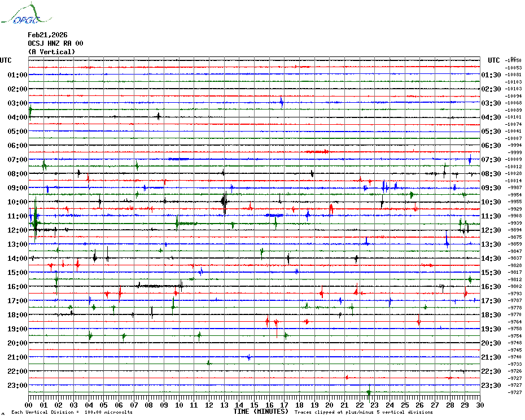Click minute 15 on the bottom time axis
The width and height of the screenshot is (525, 420).
tap(254, 405)
